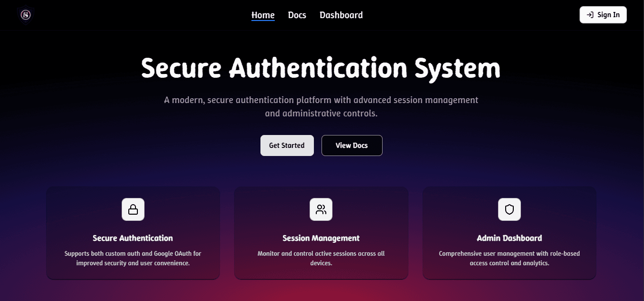Click the Secure Authentication System main title
The image size is (644, 301).
coord(321,68)
